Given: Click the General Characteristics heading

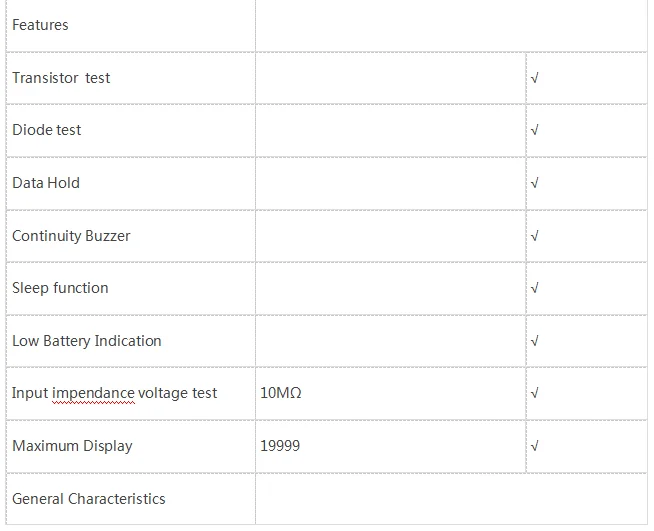Looking at the screenshot, I should [x=89, y=499].
